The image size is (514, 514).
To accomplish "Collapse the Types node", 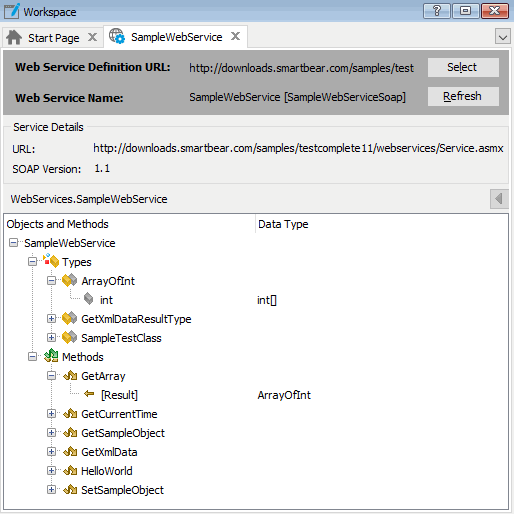I will point(32,262).
